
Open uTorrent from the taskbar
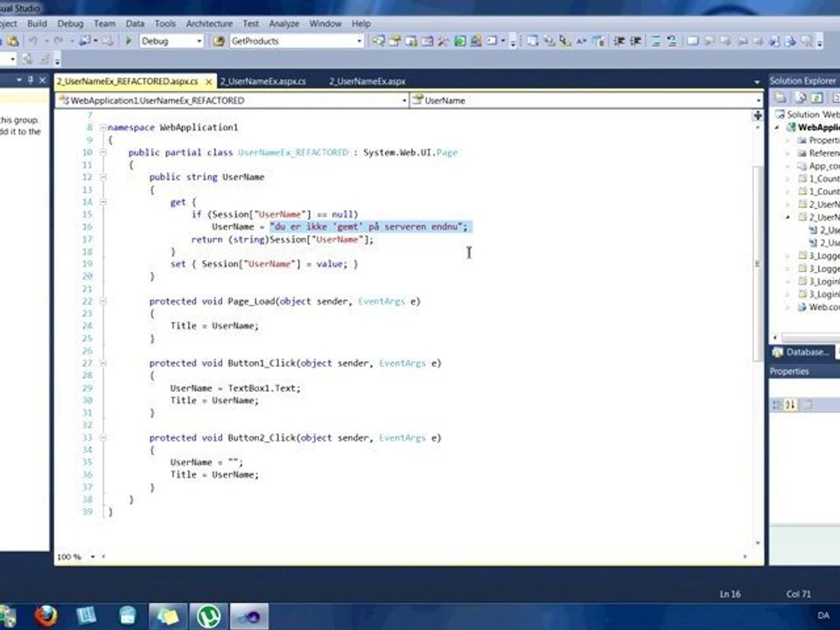pyautogui.click(x=207, y=616)
